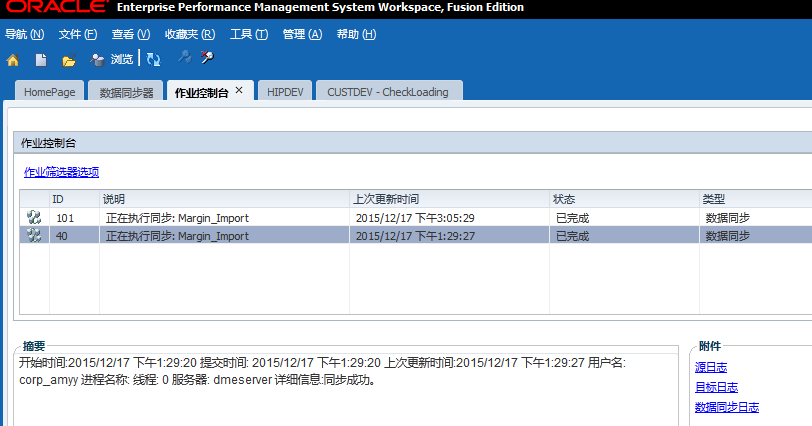This screenshot has width=812, height=426.
Task: Switch to the HIPDEV tab
Action: coord(285,92)
